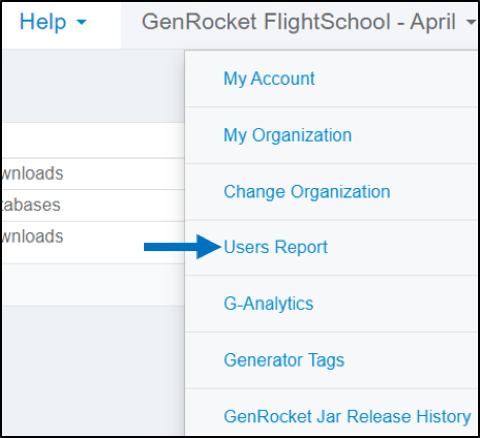Viewport: 480px width, 438px height.
Task: Open the Users Report link
Action: click(276, 247)
